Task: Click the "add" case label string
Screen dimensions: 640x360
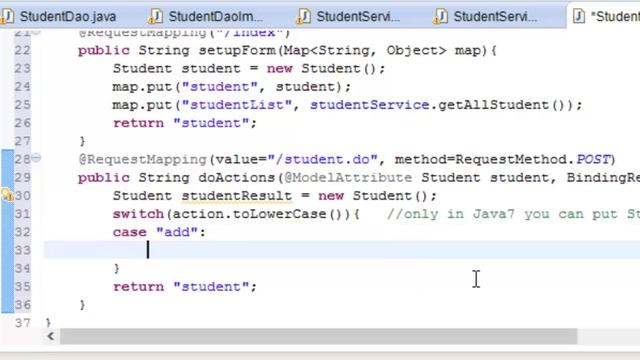Action: (x=177, y=232)
